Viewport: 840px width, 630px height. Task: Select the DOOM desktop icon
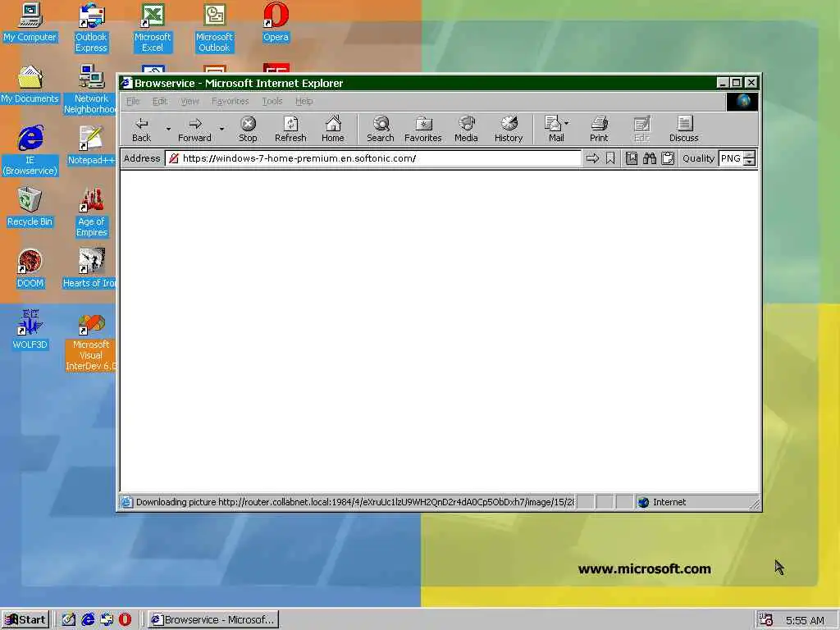point(30,269)
